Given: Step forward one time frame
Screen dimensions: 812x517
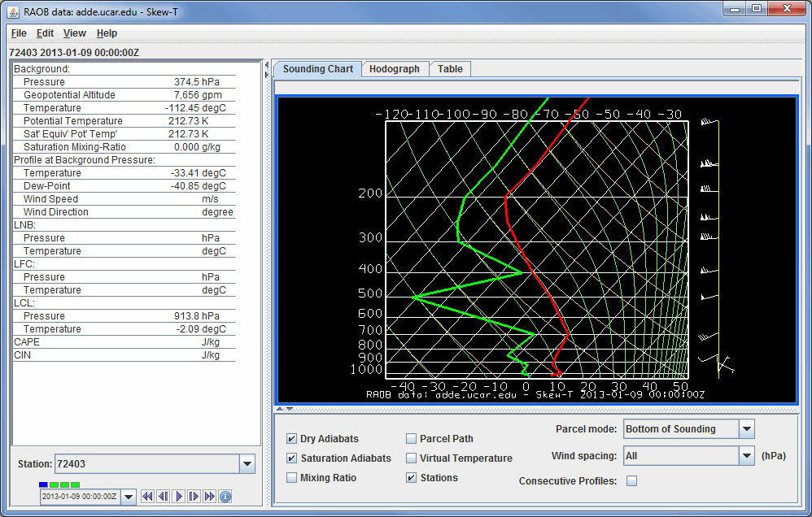Looking at the screenshot, I should pos(194,497).
